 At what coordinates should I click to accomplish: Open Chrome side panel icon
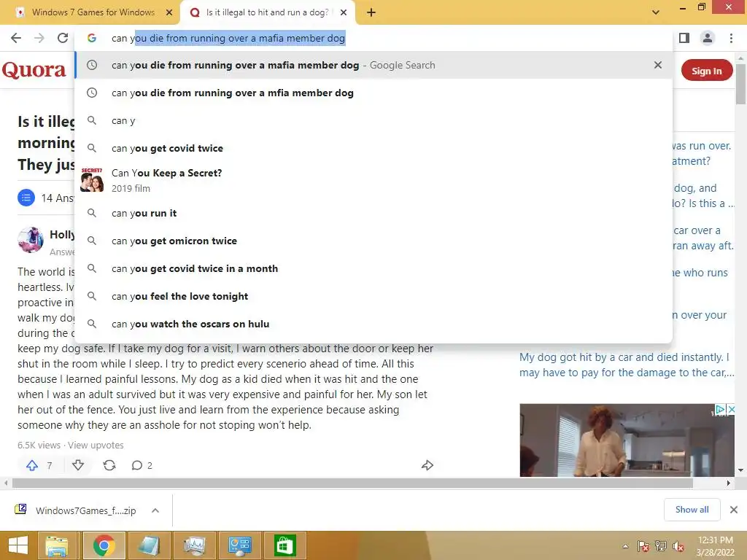click(x=684, y=38)
